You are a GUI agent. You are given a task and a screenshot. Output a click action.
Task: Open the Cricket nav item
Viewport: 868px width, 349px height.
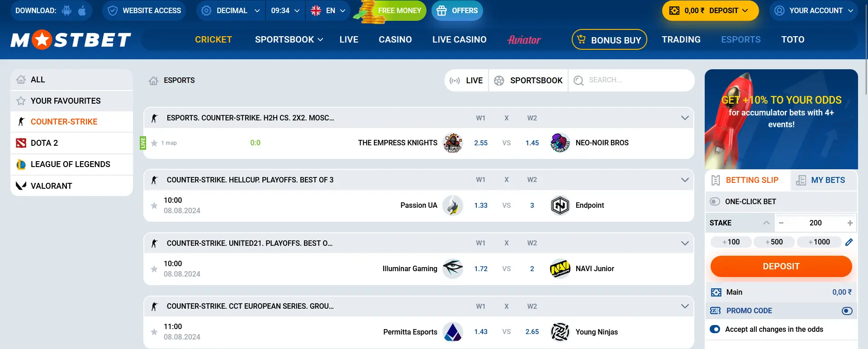point(213,40)
